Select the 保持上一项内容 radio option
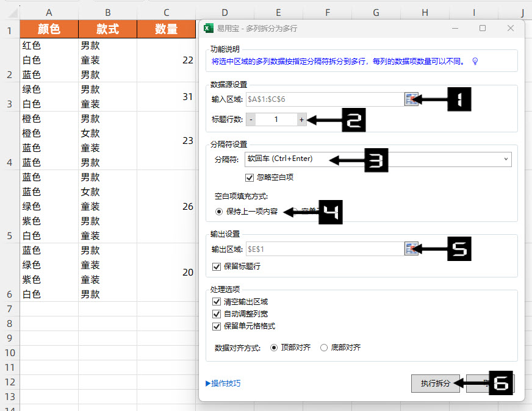532x411 pixels. 220,212
